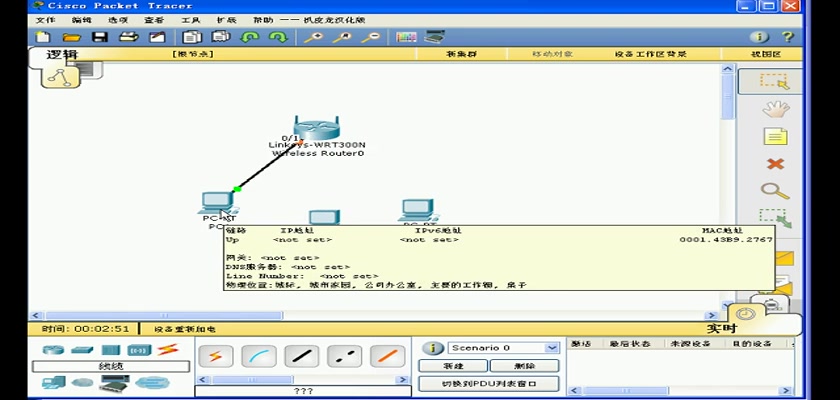The height and width of the screenshot is (400, 840).
Task: Switch to 逻辑 (Logical) workspace tab
Action: pyautogui.click(x=62, y=55)
